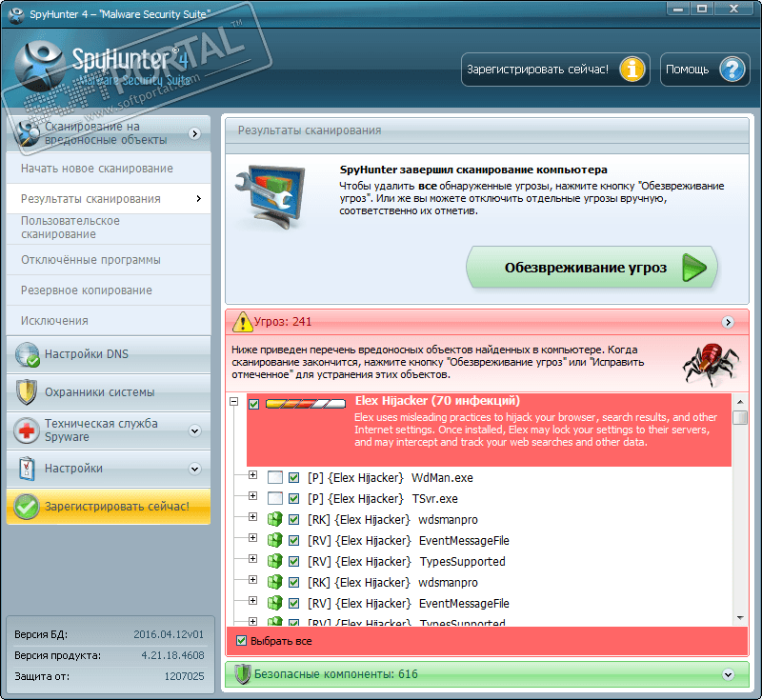Click the process icon beside TSvr.exe
Image resolution: width=762 pixels, height=700 pixels.
point(275,498)
